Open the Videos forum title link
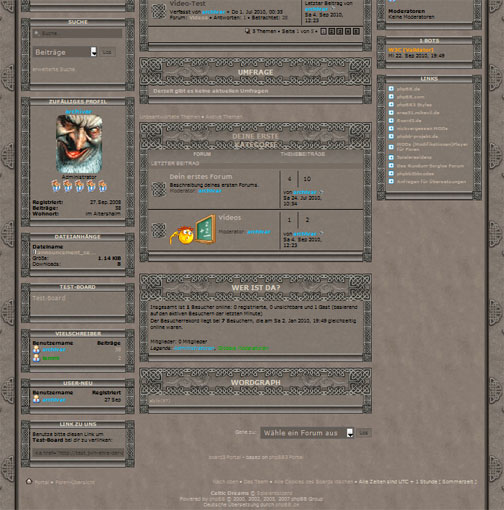This screenshot has width=504, height=510. point(230,217)
